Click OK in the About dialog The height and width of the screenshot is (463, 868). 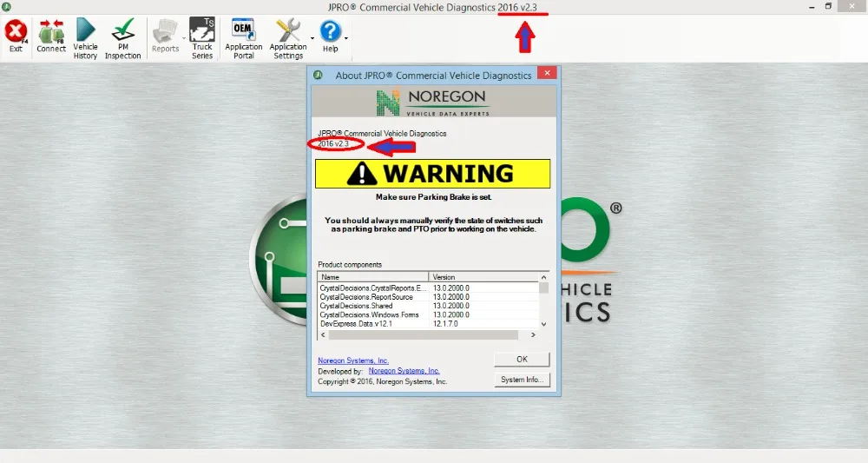[522, 360]
